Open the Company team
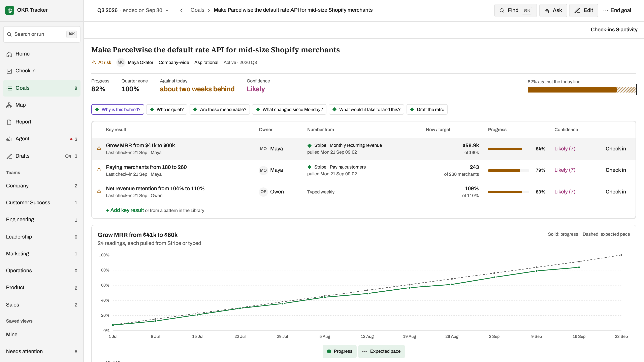 point(42,186)
